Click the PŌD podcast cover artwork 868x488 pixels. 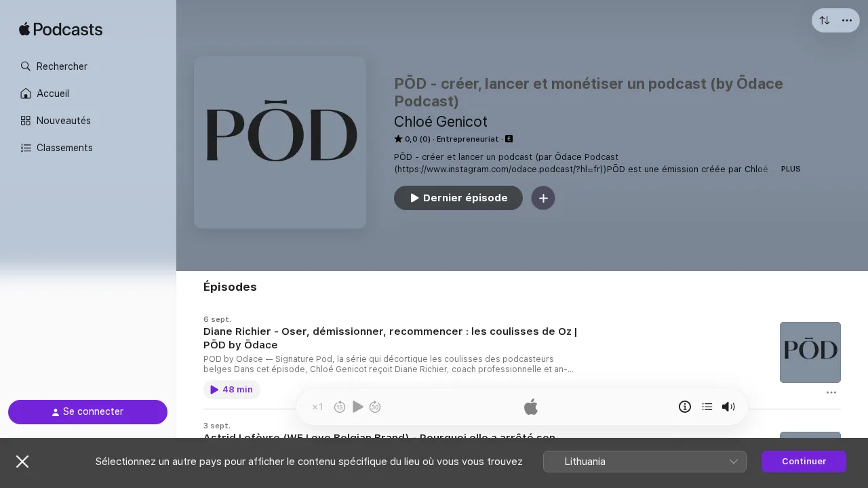(280, 142)
